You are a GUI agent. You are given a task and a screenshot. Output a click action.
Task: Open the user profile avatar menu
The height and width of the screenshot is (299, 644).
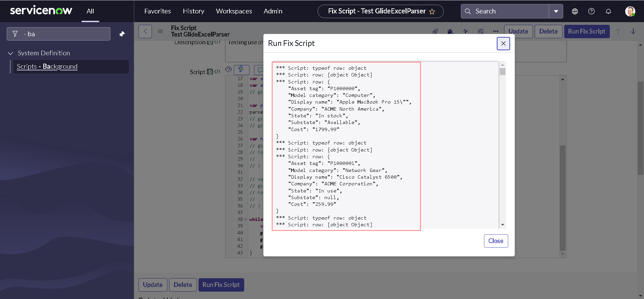pyautogui.click(x=630, y=11)
